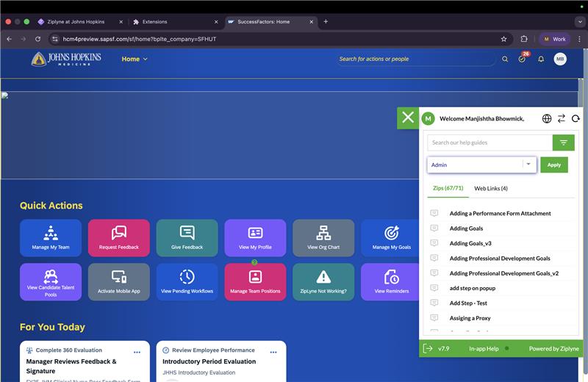Select the Zips (67/71) tab

coord(448,188)
